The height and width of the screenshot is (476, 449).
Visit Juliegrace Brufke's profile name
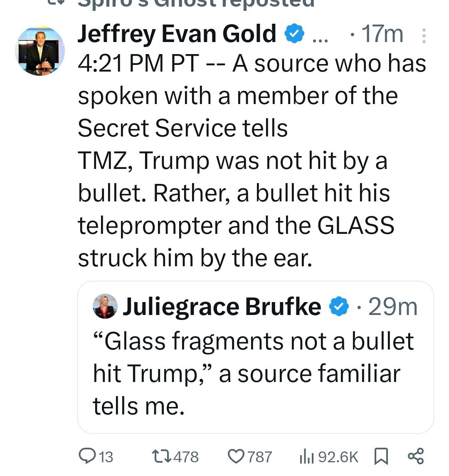tap(222, 307)
